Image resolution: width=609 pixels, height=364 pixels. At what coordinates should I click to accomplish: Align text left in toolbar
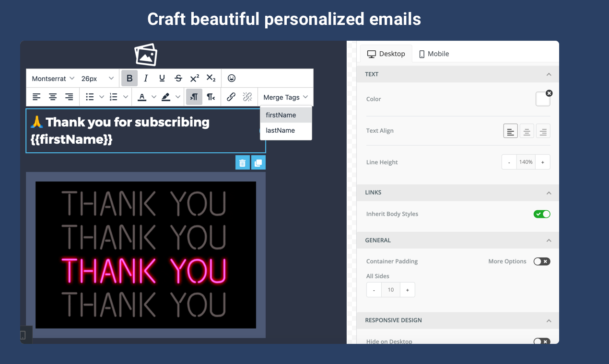(x=36, y=97)
